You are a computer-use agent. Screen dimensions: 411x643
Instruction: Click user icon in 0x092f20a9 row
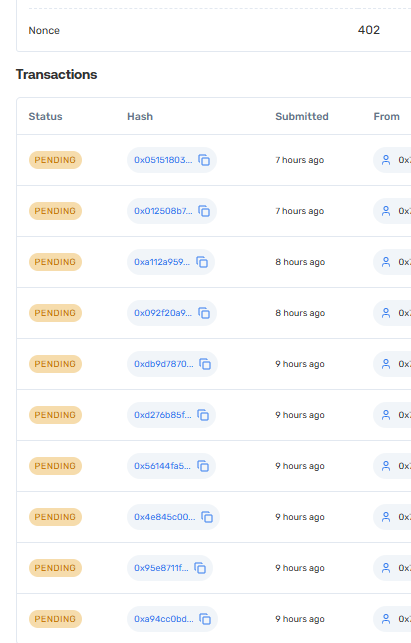click(386, 313)
